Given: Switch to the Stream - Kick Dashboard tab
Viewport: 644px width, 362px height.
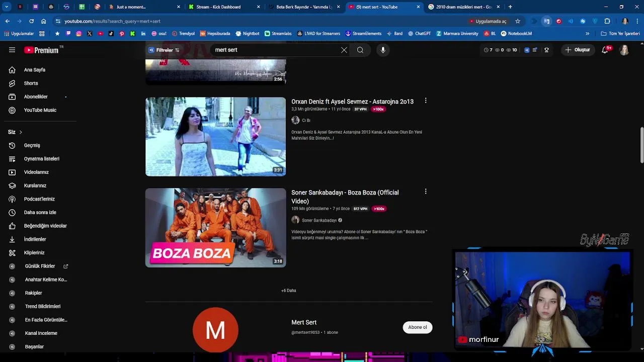Looking at the screenshot, I should 223,7.
